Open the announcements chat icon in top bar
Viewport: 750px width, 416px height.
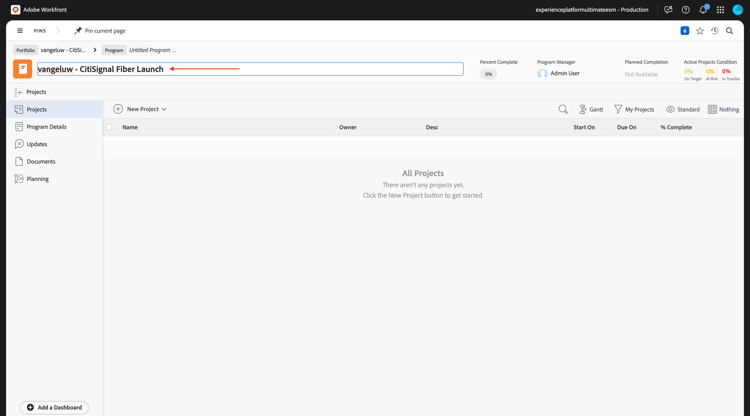click(668, 10)
